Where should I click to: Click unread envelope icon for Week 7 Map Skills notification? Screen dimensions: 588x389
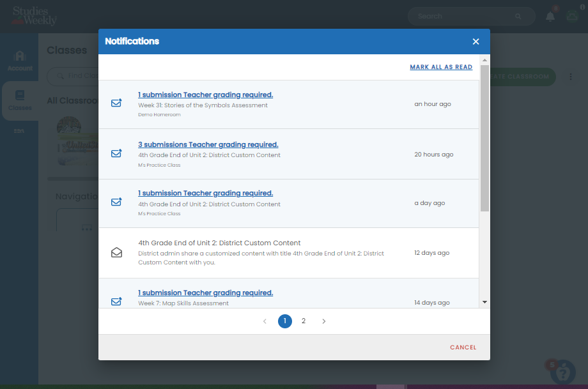point(116,301)
